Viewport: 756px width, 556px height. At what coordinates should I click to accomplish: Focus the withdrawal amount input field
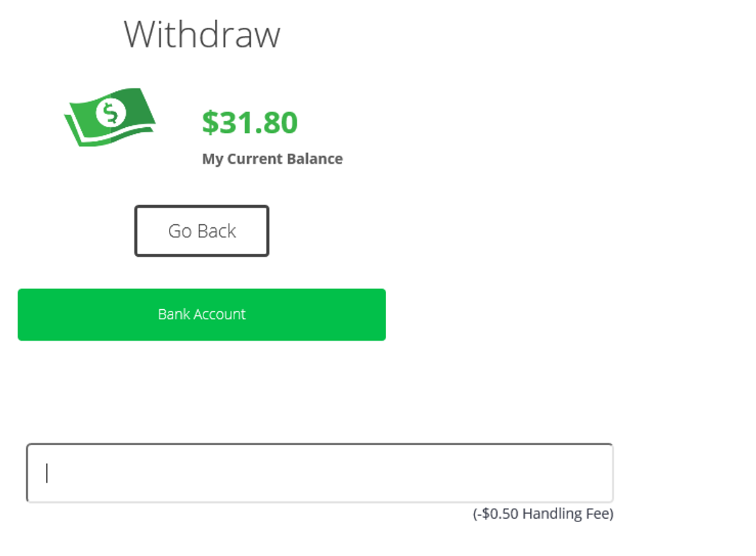coord(319,473)
